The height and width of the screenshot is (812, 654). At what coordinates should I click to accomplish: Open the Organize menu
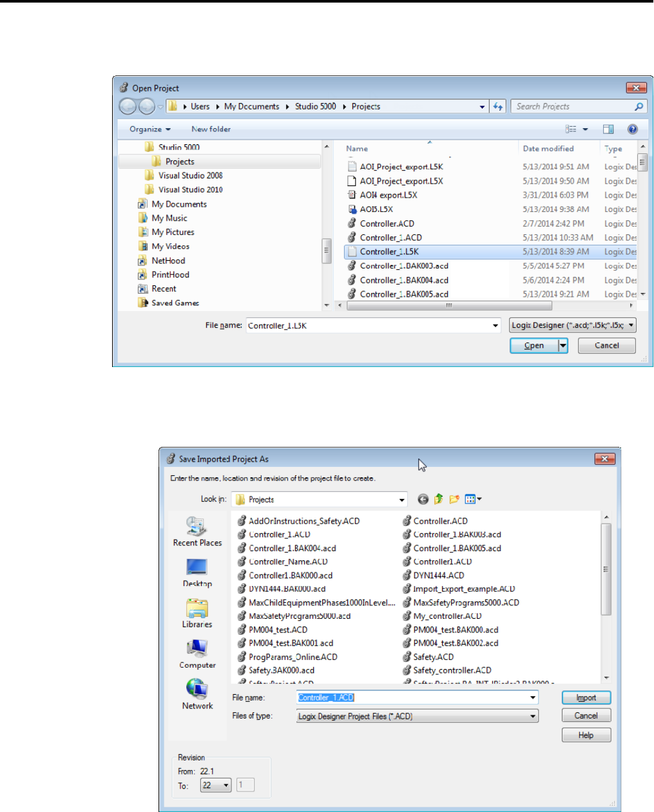pos(150,129)
